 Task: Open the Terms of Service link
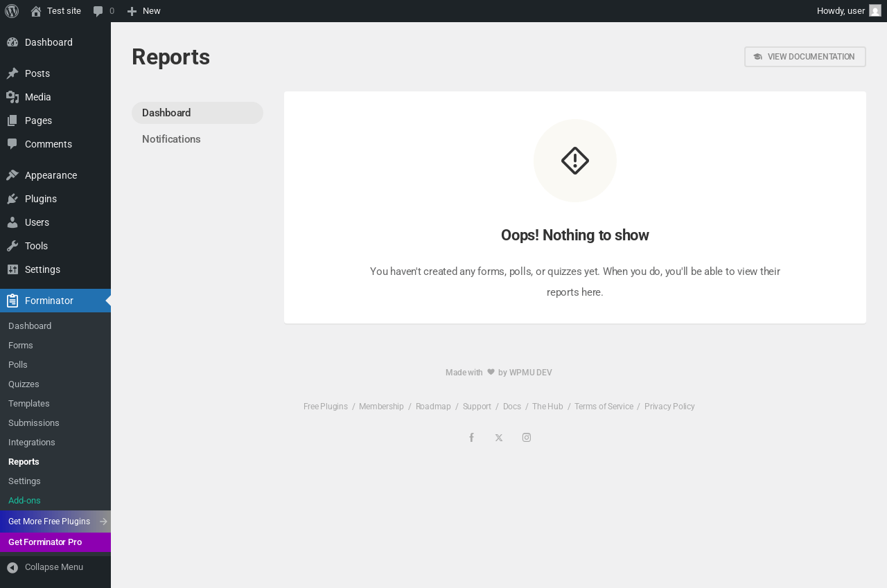pyautogui.click(x=604, y=407)
